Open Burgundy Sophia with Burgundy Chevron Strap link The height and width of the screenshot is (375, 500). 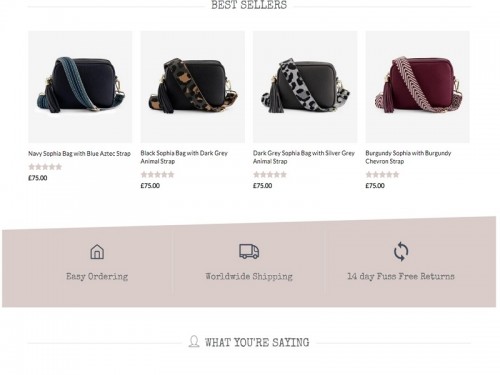pos(408,157)
